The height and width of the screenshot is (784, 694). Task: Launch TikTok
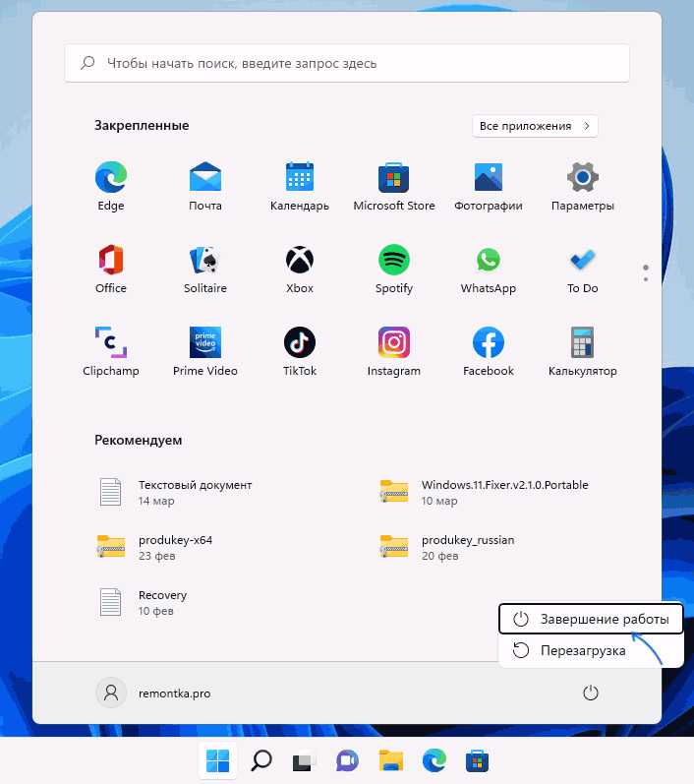tap(300, 351)
